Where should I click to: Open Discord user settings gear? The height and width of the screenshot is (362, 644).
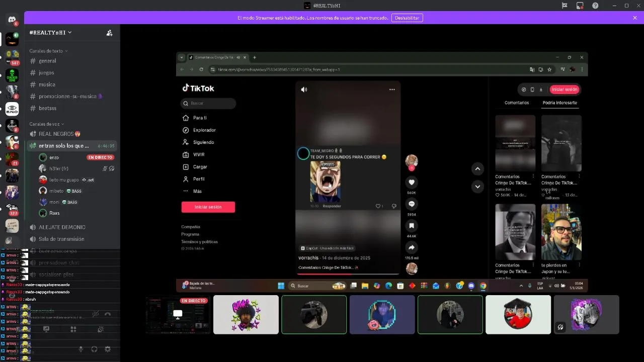tap(107, 349)
